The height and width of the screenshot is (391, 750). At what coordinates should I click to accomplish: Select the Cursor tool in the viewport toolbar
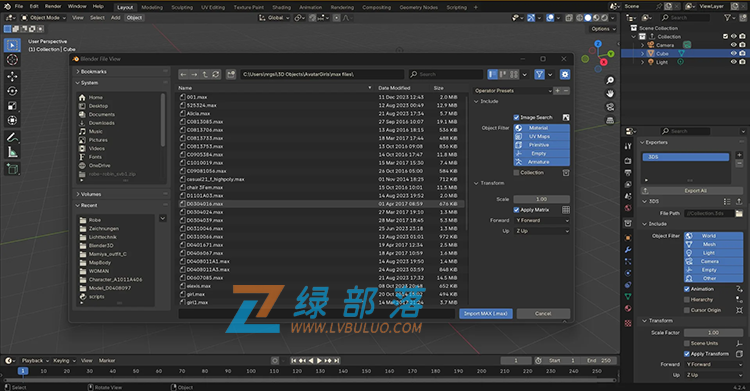[12, 60]
